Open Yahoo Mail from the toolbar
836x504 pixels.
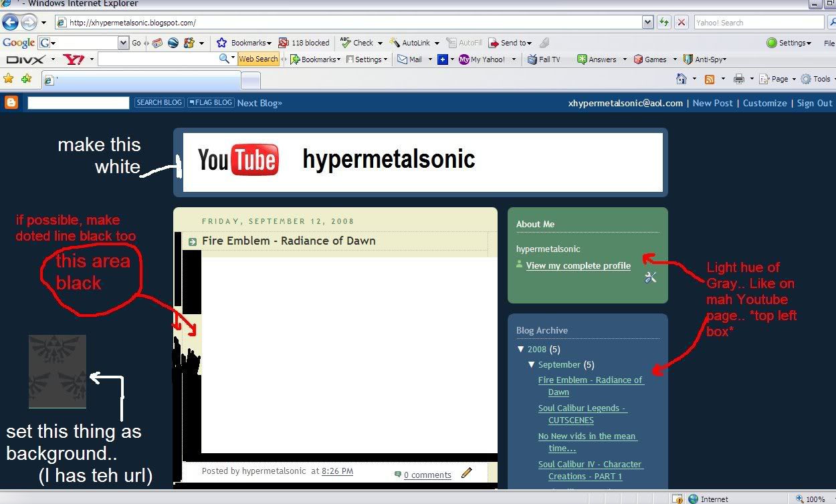(x=409, y=59)
